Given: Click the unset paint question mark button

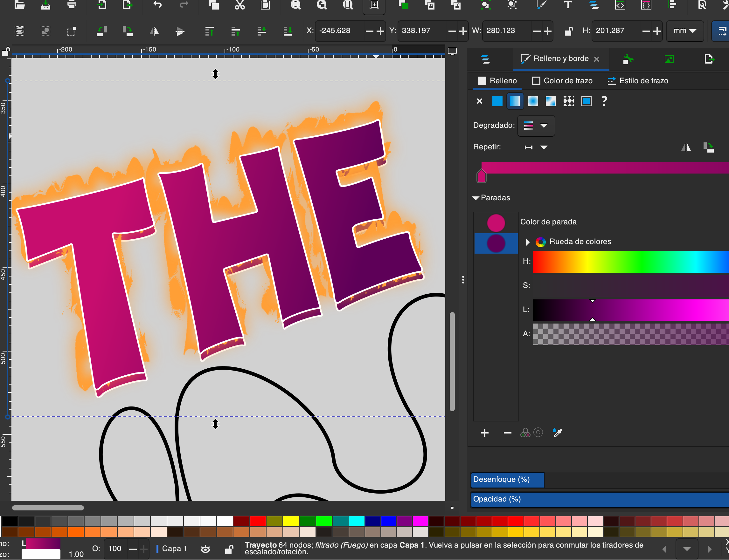Looking at the screenshot, I should click(604, 101).
